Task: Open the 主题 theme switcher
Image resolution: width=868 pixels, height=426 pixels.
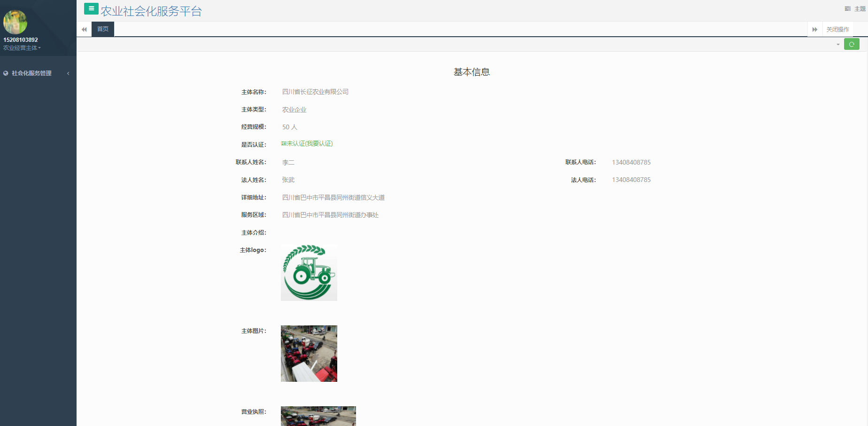Action: 855,9
